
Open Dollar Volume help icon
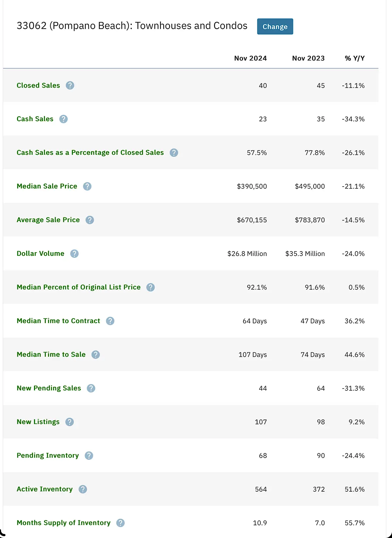pos(74,253)
